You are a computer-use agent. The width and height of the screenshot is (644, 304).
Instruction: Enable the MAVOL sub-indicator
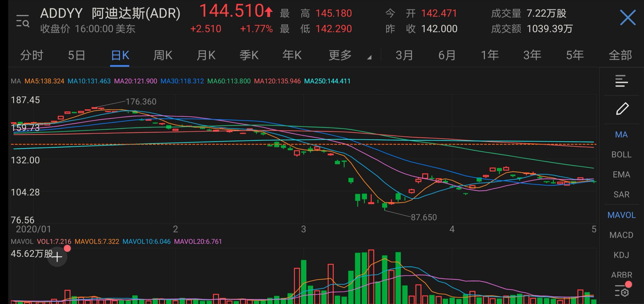point(621,215)
